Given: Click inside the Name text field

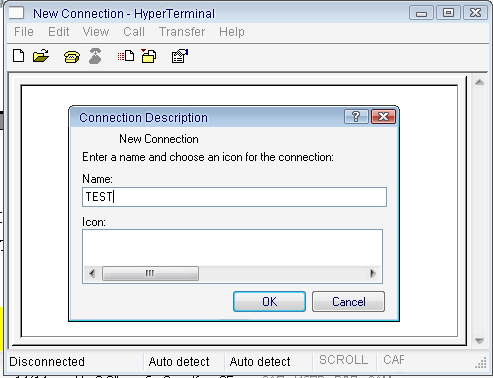Looking at the screenshot, I should 234,197.
